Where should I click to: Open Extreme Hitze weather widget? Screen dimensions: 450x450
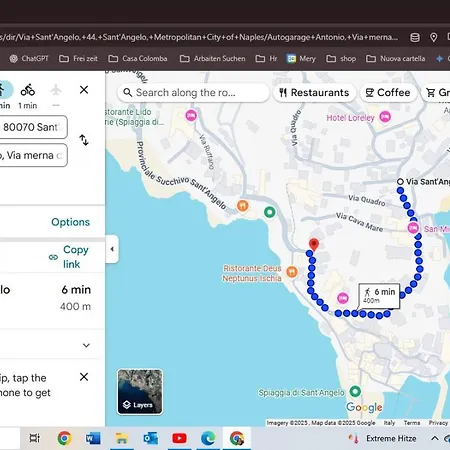point(383,438)
